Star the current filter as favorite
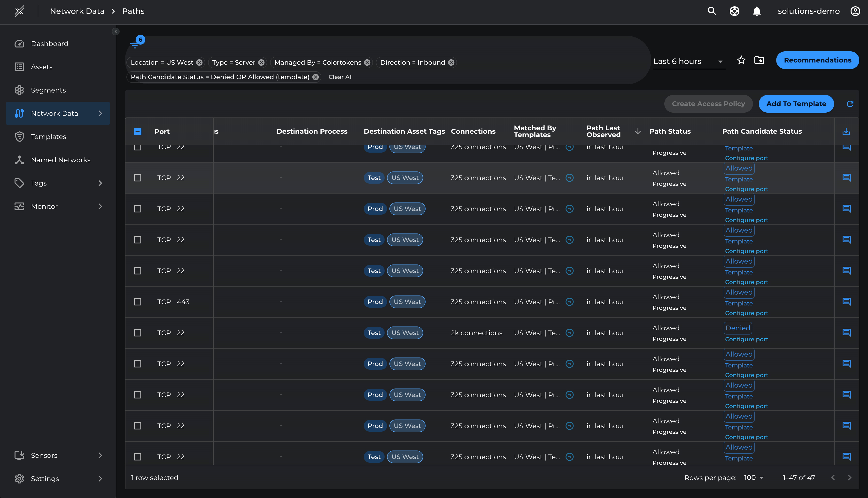Viewport: 868px width, 498px height. (x=741, y=60)
